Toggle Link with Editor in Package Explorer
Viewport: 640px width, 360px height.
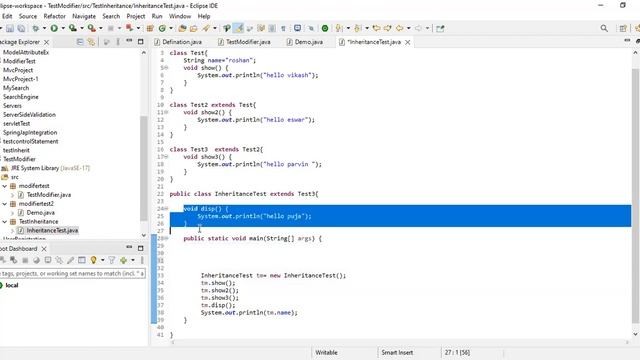click(x=91, y=42)
